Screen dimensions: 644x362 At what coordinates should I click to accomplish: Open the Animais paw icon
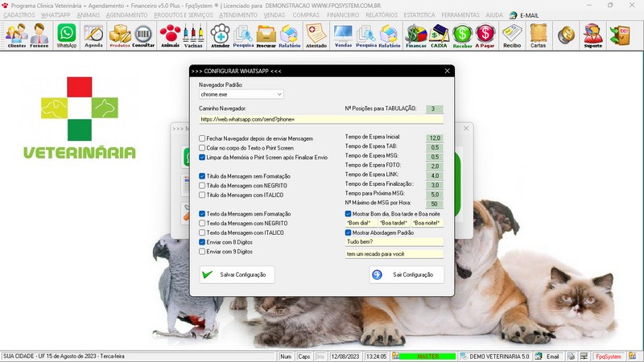pyautogui.click(x=170, y=35)
